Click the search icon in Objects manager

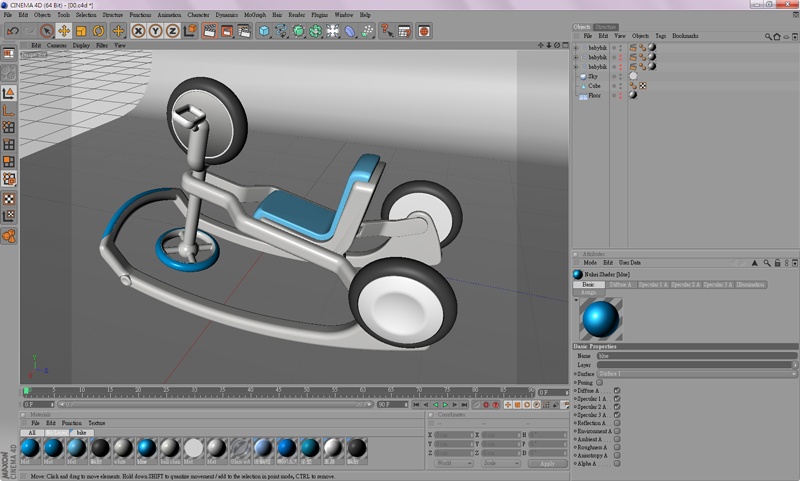coord(767,36)
